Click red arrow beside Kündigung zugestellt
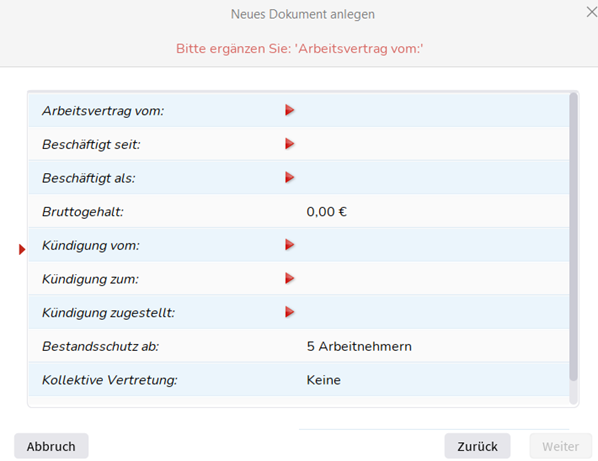This screenshot has height=461, width=598. [289, 312]
